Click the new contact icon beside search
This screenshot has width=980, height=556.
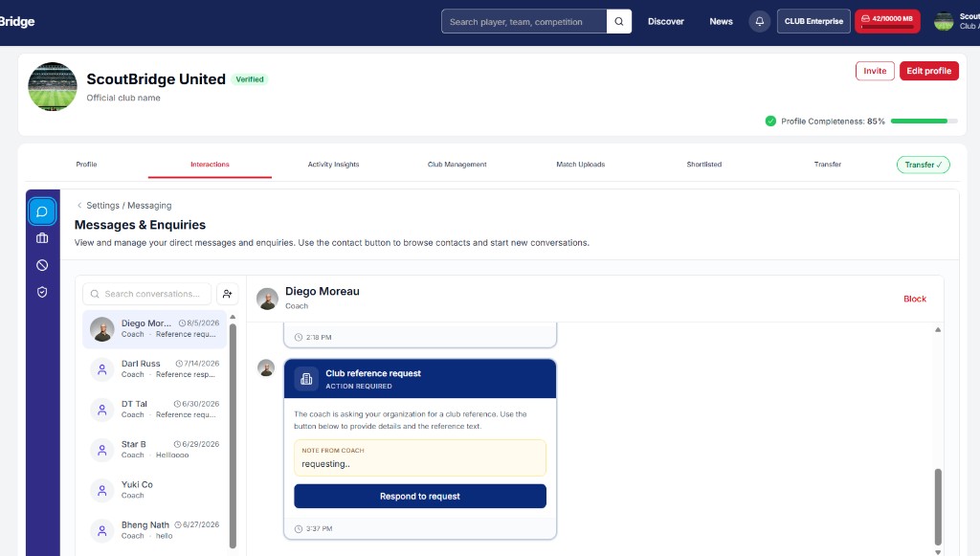click(228, 294)
